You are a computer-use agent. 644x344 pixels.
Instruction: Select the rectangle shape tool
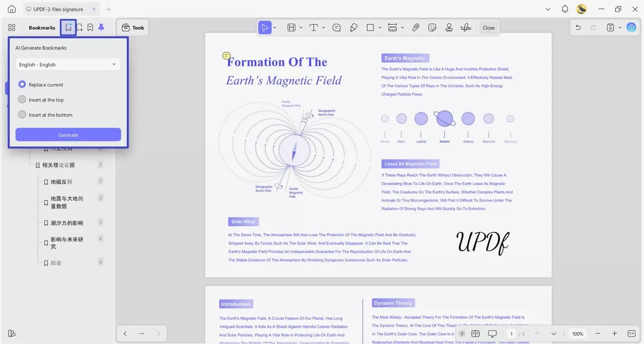pos(370,28)
